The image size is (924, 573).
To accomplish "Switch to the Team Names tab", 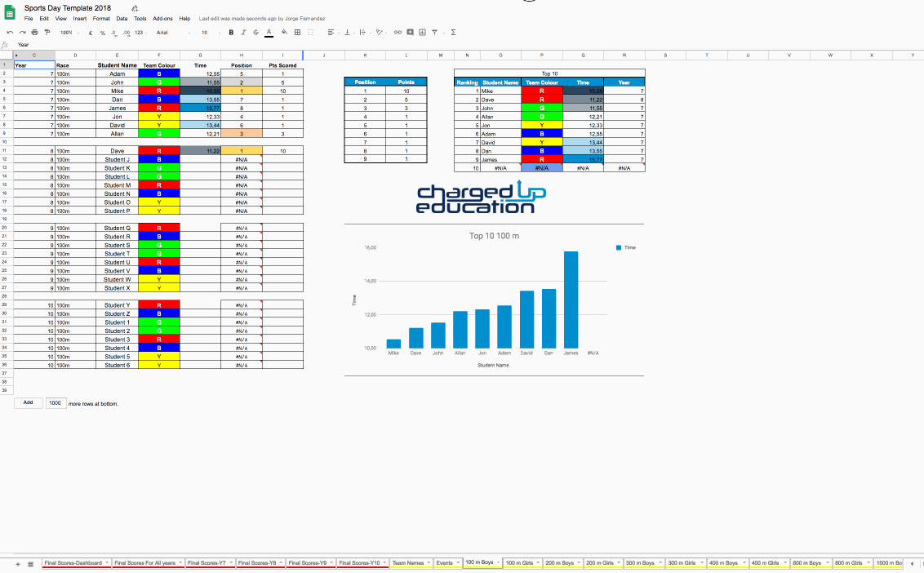I will [x=411, y=563].
